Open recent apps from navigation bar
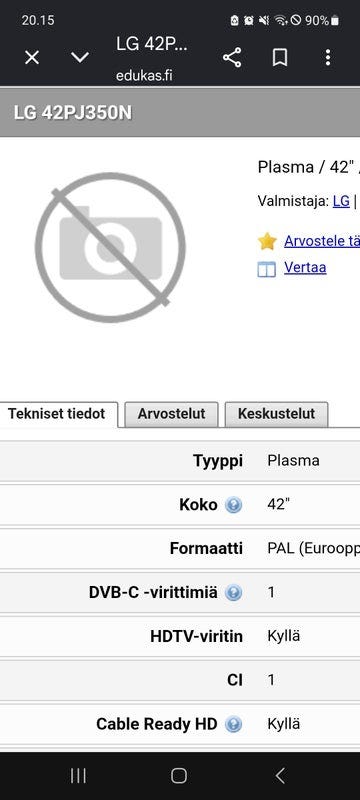This screenshot has width=360, height=800. pyautogui.click(x=78, y=776)
